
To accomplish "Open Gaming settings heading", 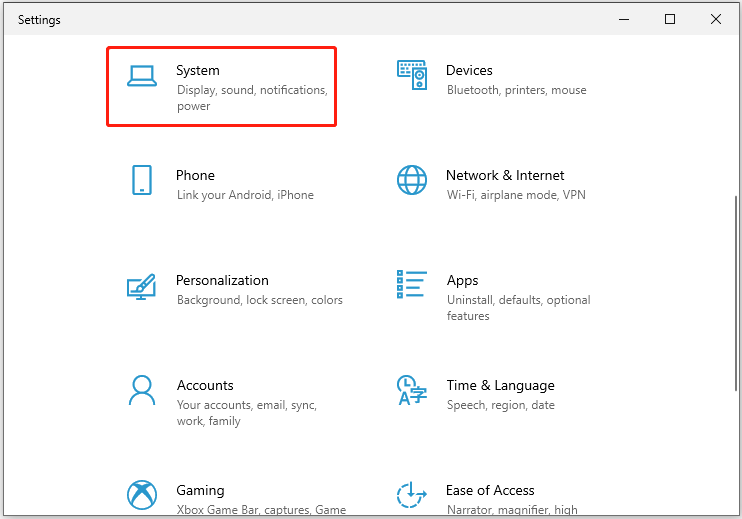I will [200, 491].
